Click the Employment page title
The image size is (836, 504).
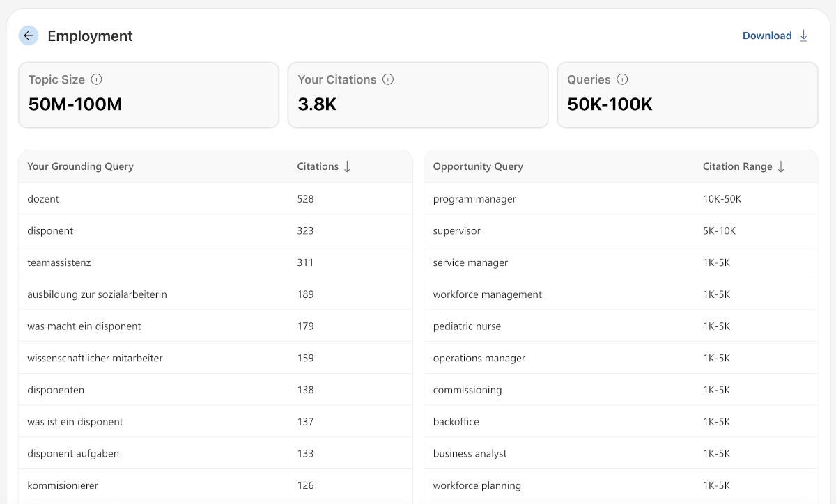point(90,36)
